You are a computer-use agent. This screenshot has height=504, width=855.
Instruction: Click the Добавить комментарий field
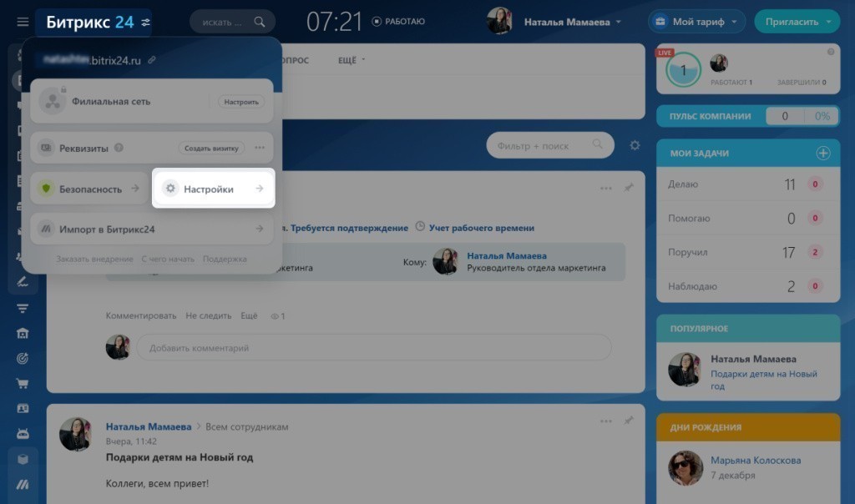coord(373,348)
